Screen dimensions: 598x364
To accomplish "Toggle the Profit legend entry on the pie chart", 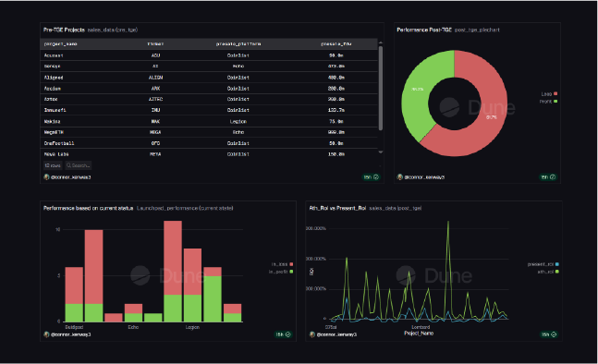I will point(548,102).
